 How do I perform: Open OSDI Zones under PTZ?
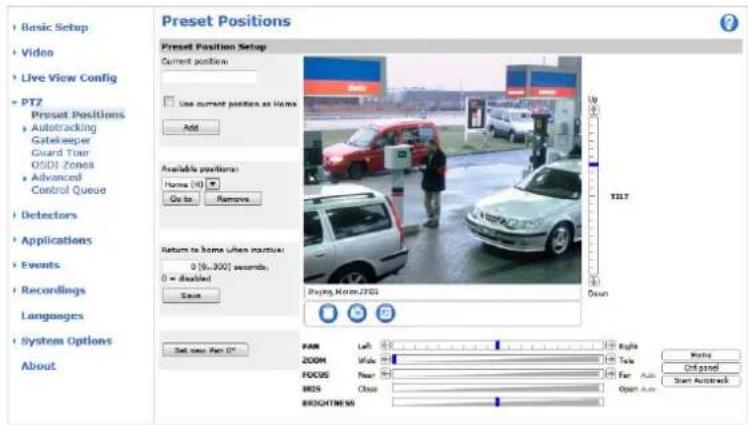point(62,165)
